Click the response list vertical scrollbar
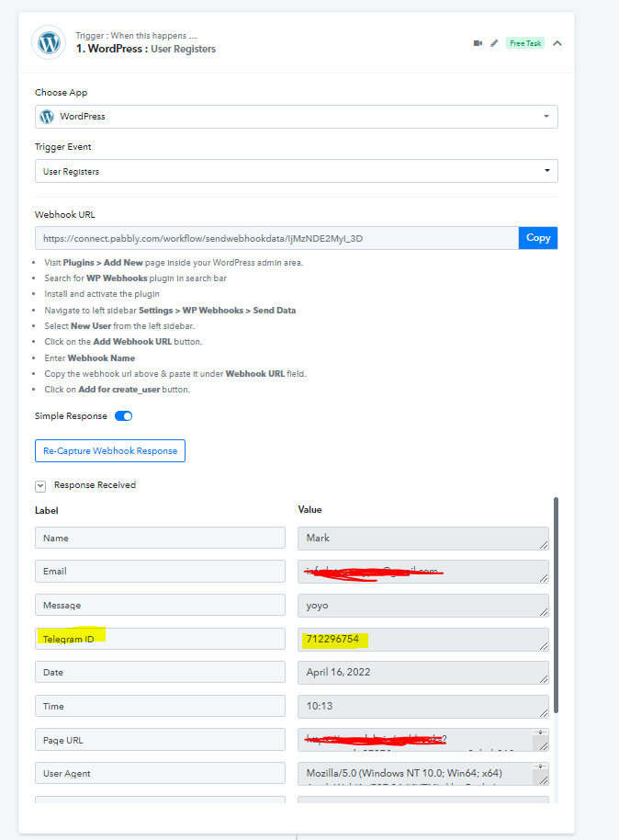 point(556,606)
